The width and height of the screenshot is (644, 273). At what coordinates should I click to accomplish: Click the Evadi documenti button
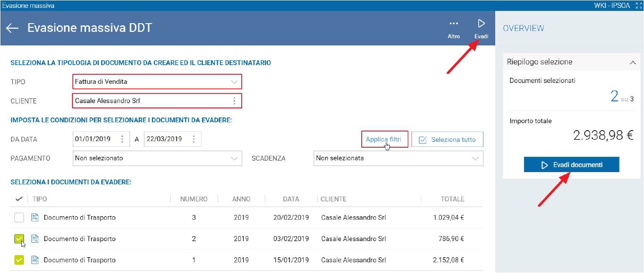[x=572, y=165]
